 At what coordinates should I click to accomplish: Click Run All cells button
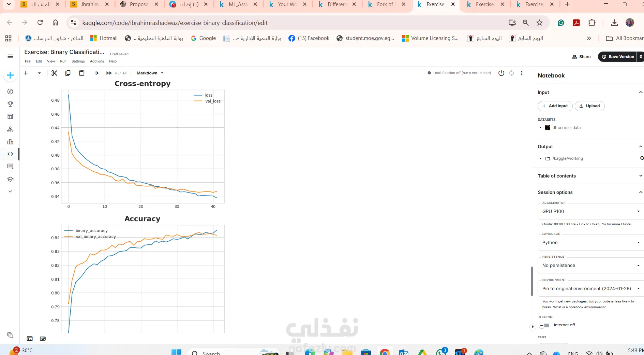click(x=116, y=73)
